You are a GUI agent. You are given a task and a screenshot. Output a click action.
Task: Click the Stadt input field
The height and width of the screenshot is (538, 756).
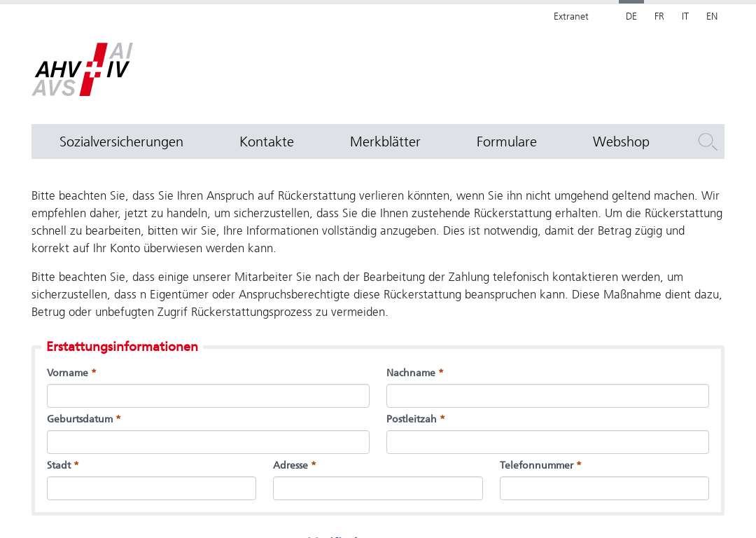point(151,488)
